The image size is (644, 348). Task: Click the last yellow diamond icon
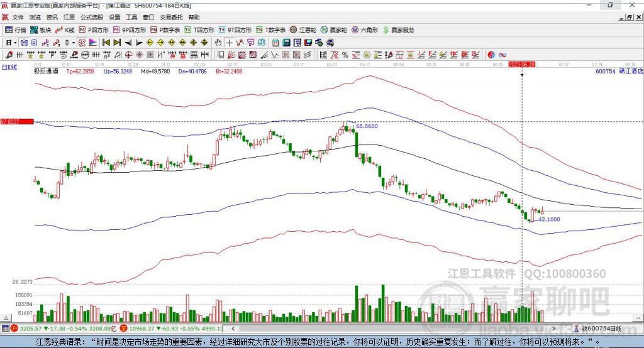click(204, 43)
